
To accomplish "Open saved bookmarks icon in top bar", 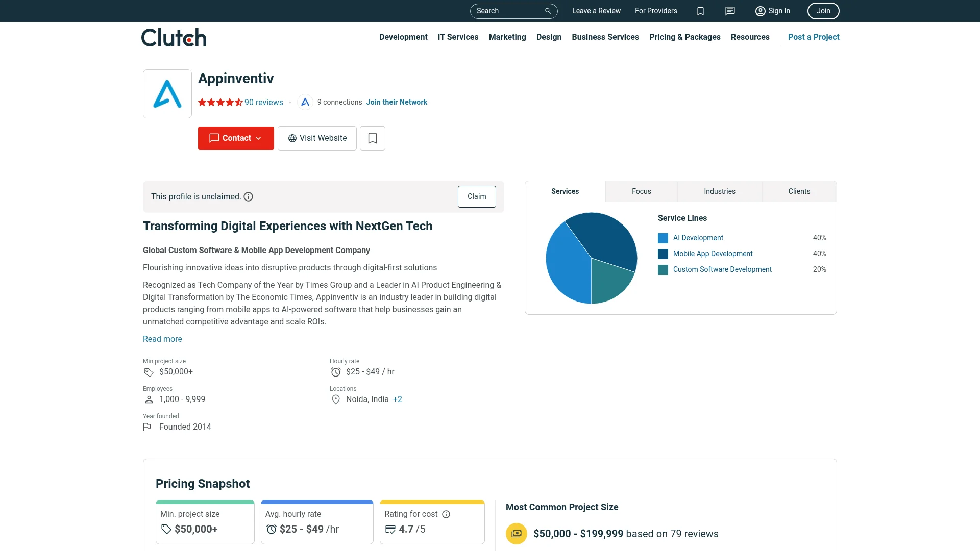I will pos(700,11).
